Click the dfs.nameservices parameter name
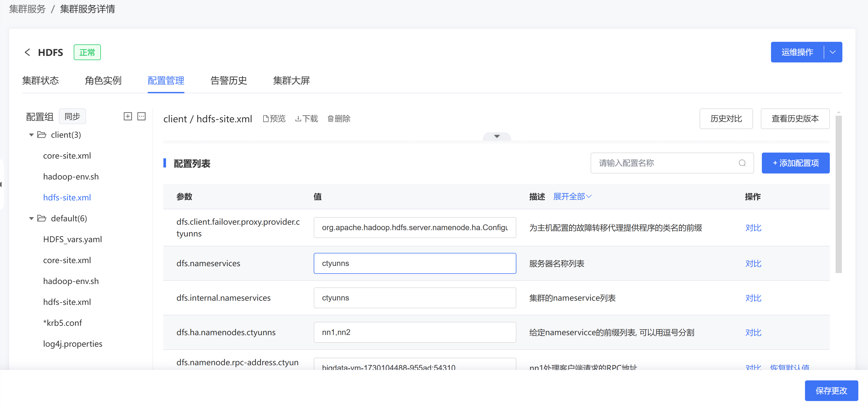Screen dimensions: 868x406 coord(208,263)
